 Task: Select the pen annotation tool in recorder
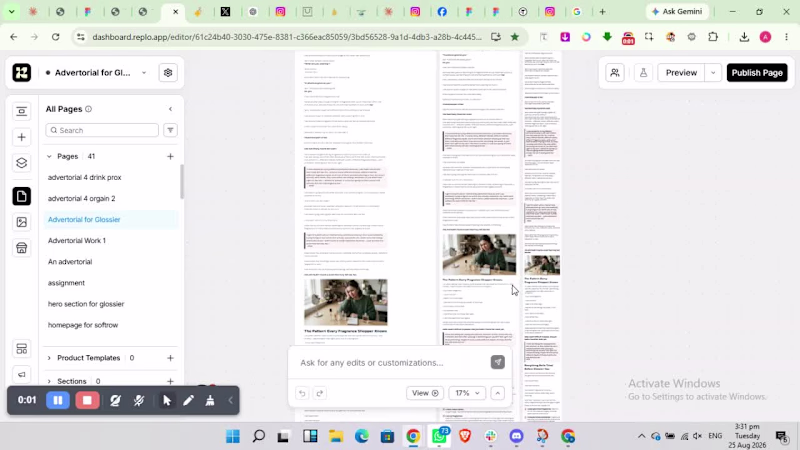click(188, 401)
